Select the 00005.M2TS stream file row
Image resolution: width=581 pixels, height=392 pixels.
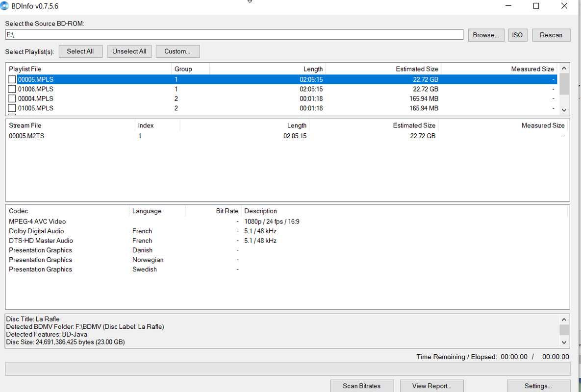pyautogui.click(x=287, y=136)
